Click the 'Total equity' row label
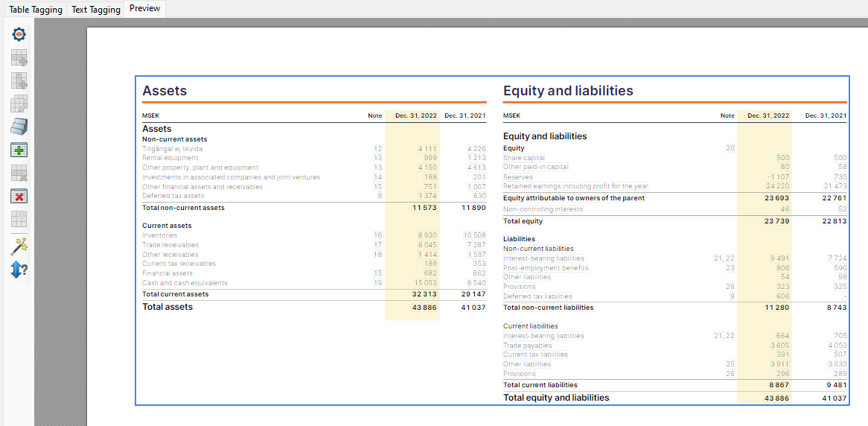868x426 pixels. coord(523,221)
